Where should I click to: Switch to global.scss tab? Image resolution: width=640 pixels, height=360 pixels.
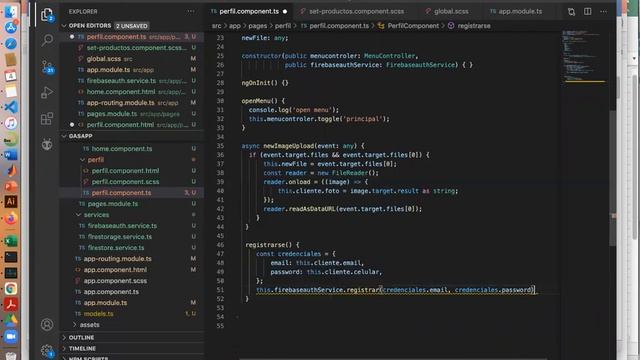point(451,11)
